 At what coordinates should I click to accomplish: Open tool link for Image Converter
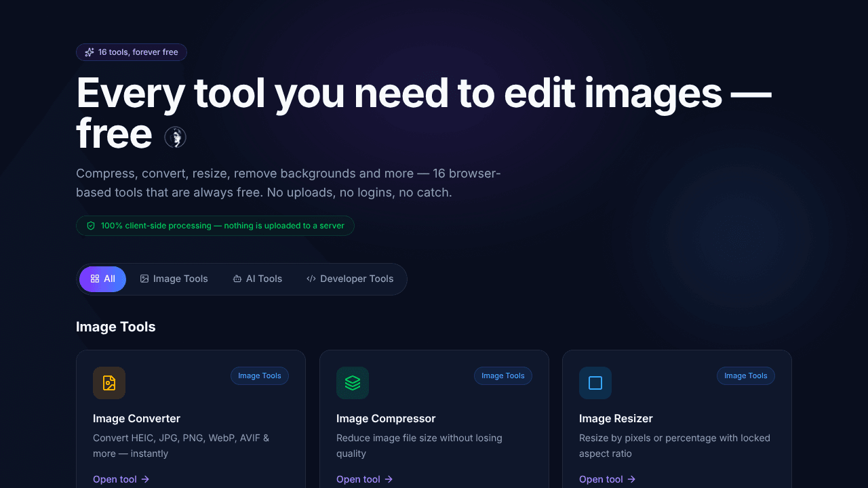(121, 479)
